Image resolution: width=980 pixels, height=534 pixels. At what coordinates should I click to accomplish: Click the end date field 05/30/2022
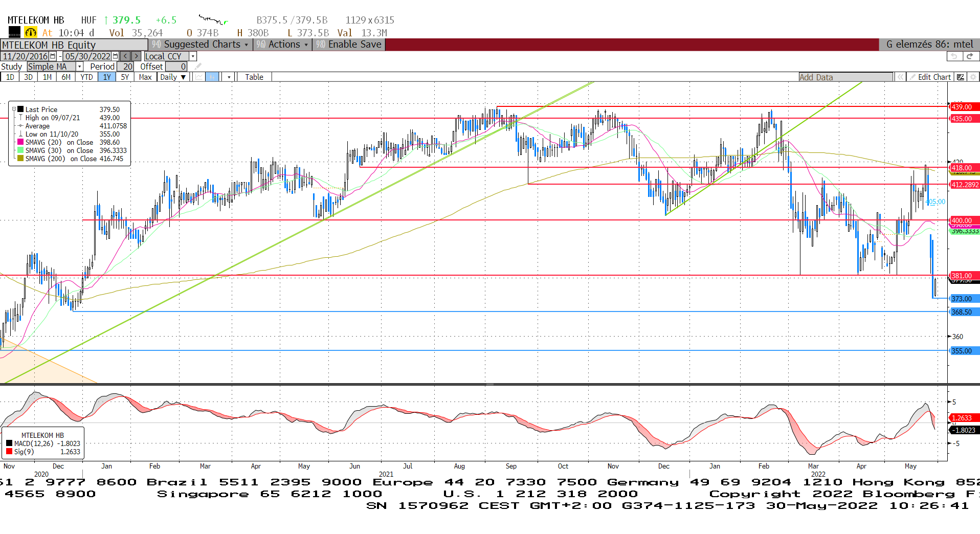[87, 56]
